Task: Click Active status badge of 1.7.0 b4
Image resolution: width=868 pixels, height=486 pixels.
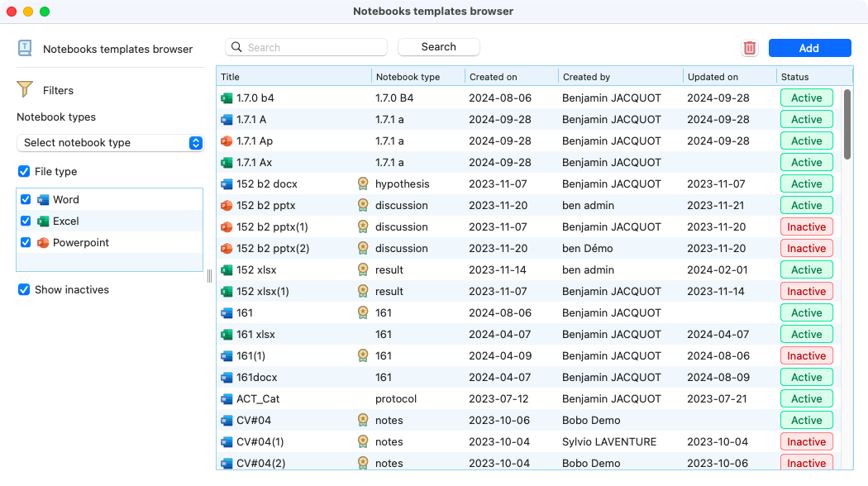Action: click(807, 98)
